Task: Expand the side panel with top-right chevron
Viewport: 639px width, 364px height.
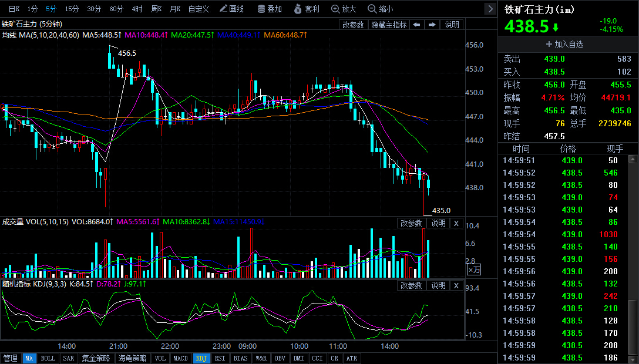Action: 490,9
